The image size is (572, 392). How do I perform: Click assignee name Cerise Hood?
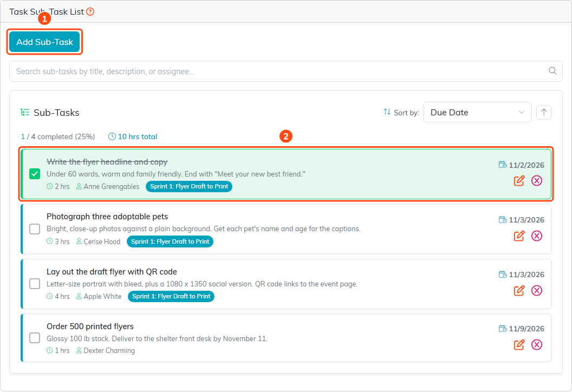[102, 241]
